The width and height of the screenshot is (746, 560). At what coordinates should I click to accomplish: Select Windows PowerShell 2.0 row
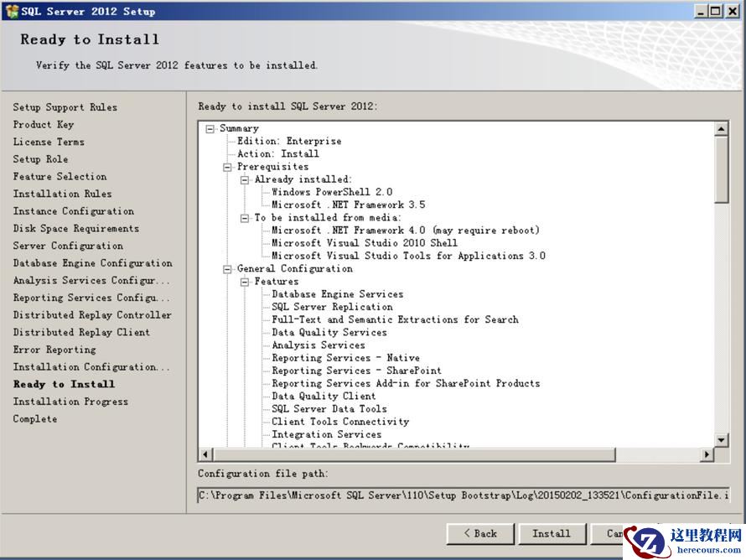(332, 192)
